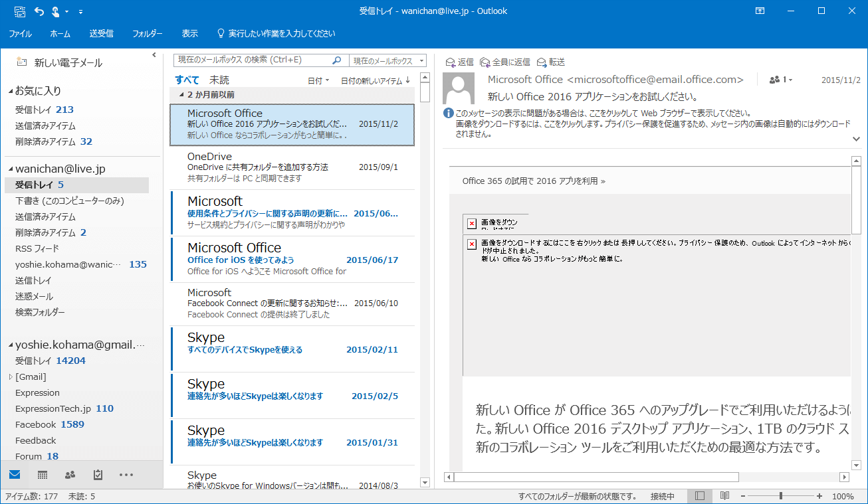Toggle touch/mouse mode icon in title bar

click(x=56, y=11)
